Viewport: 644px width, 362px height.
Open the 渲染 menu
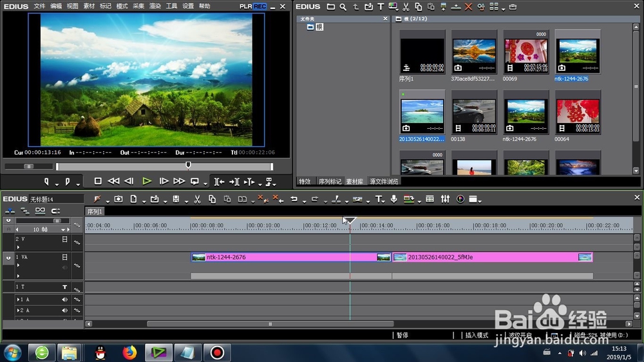155,6
